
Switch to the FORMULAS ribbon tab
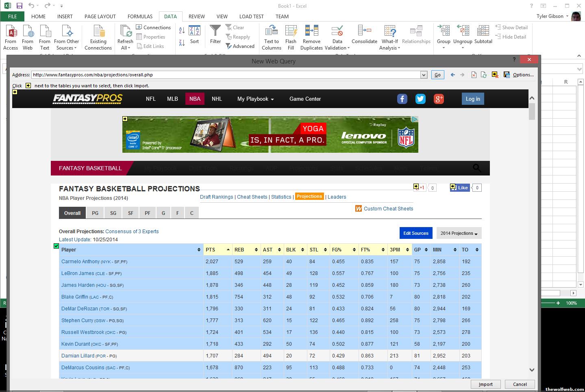pos(140,16)
